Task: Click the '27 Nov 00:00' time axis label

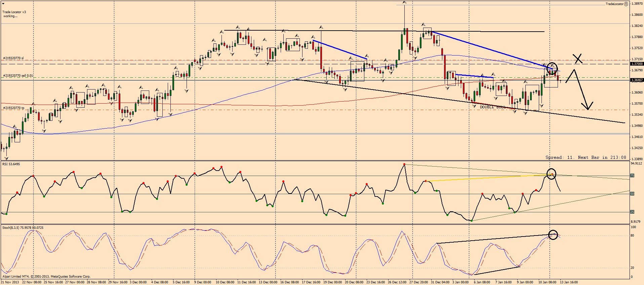Action: pyautogui.click(x=75, y=282)
